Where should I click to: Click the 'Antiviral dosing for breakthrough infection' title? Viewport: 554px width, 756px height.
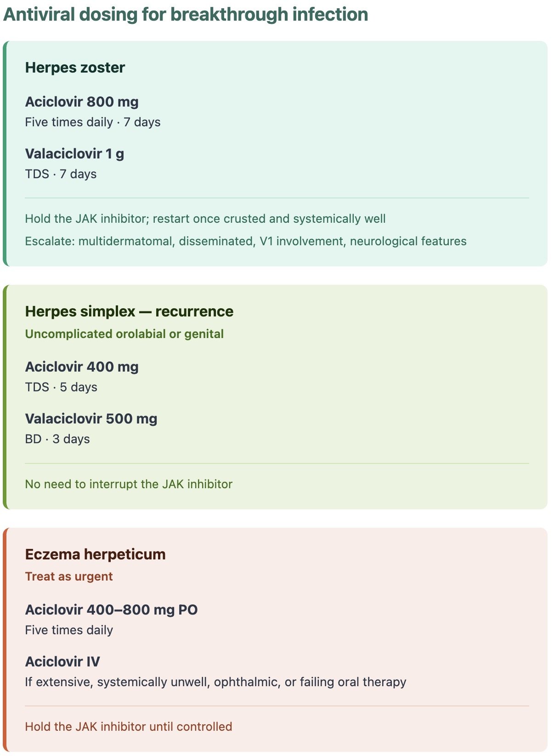pyautogui.click(x=186, y=15)
